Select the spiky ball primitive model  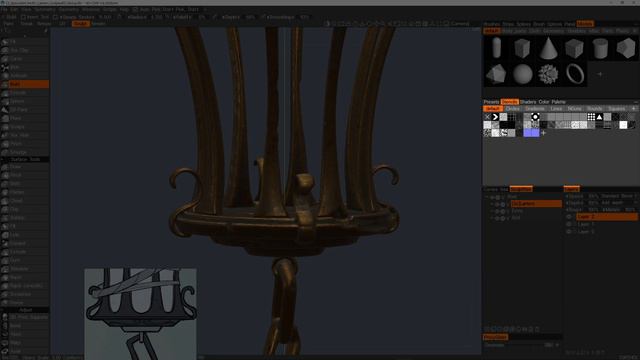tap(549, 74)
